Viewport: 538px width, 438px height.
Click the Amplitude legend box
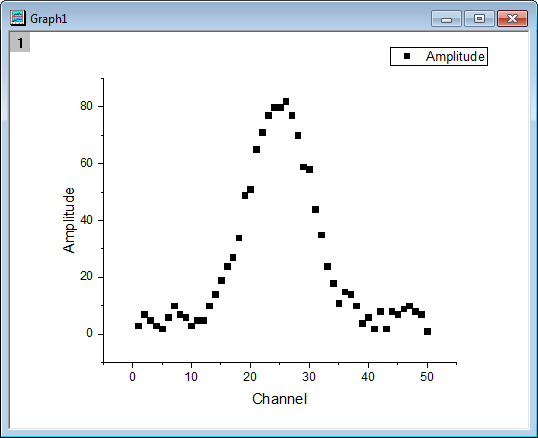[x=438, y=56]
